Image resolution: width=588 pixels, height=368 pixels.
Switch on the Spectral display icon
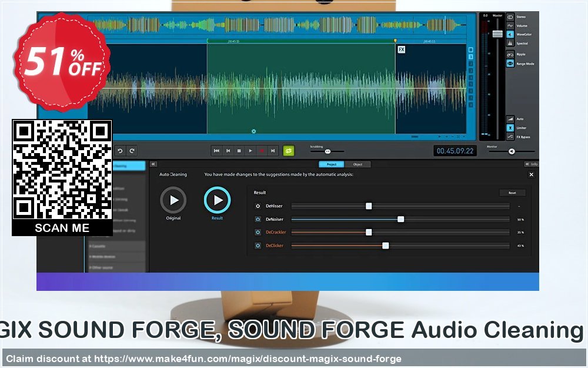[510, 43]
